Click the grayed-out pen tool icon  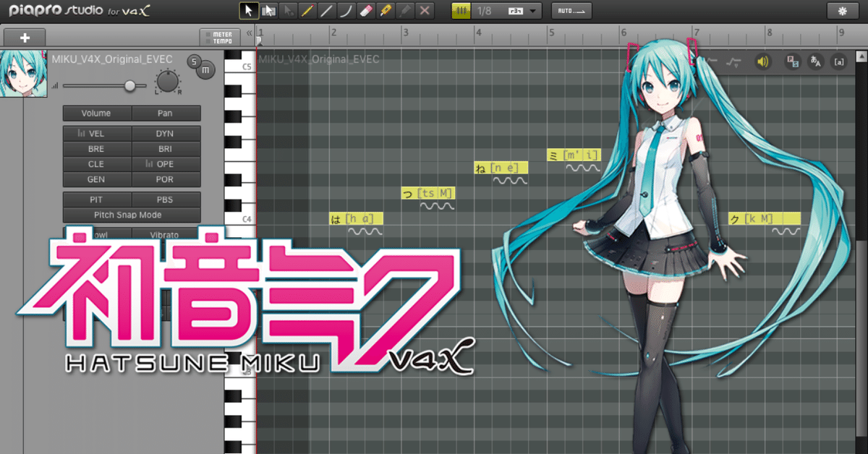(405, 11)
